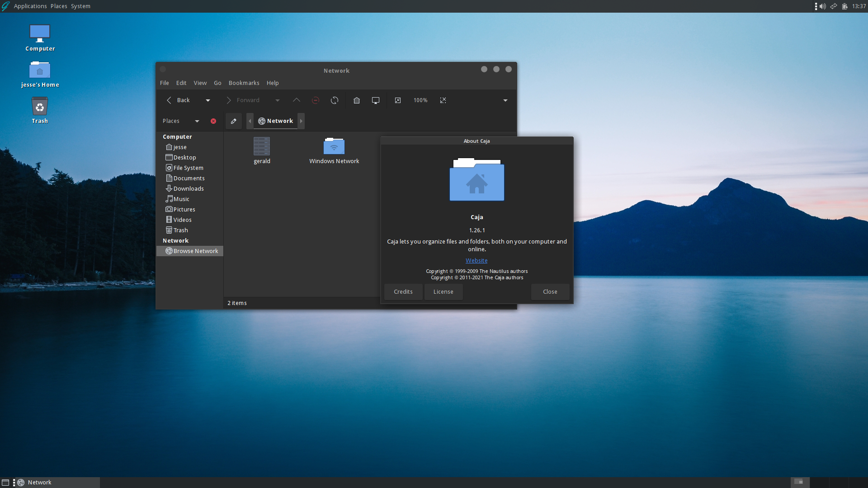Open Trash in the Places sidebar
Screen dimensions: 868x488
(x=190, y=230)
